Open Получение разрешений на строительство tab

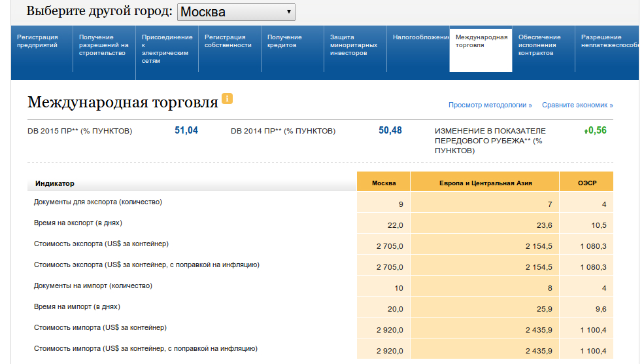point(105,49)
